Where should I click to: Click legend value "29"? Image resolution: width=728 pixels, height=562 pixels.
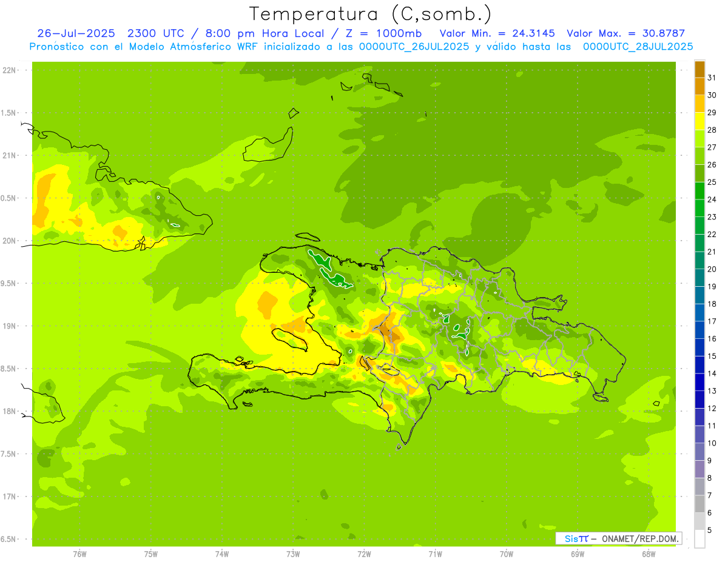click(712, 113)
